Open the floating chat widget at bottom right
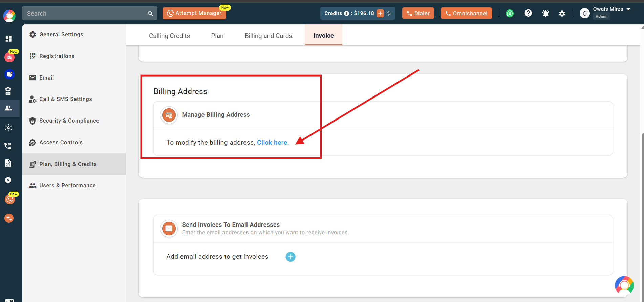This screenshot has width=644, height=302. click(624, 285)
